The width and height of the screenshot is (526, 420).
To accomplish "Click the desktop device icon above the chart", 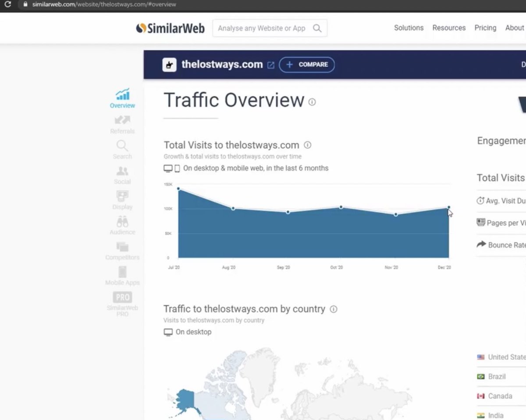I will click(x=168, y=168).
